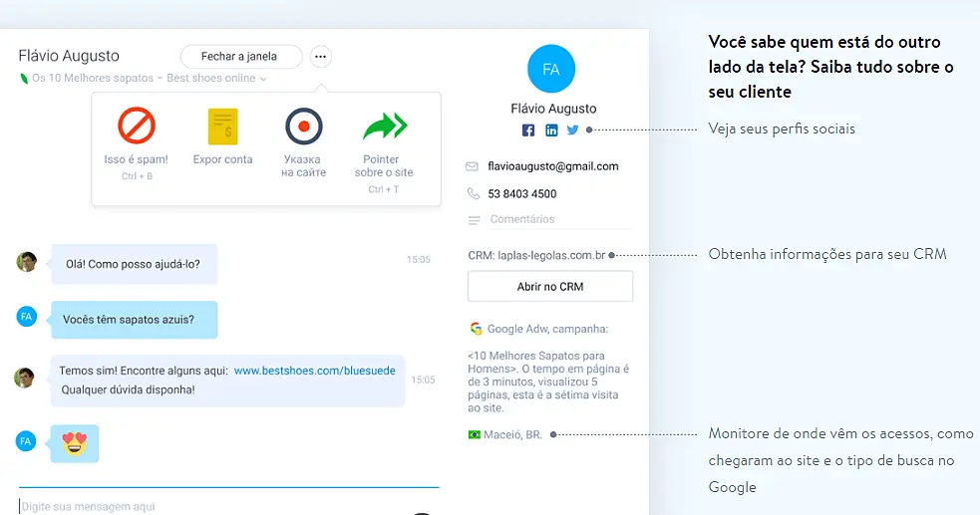Click the Brazil flag next to Maceió
Screen dimensions: 980x515
coord(476,435)
